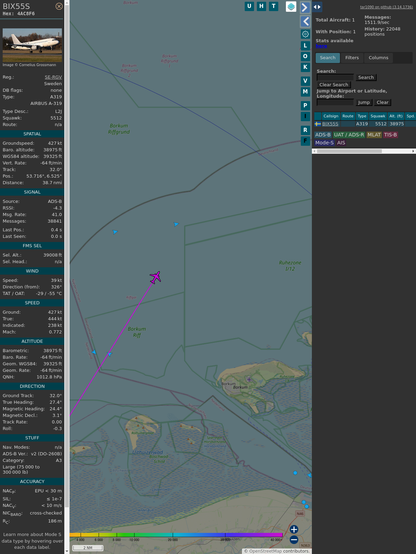Click the Search button
Image resolution: width=416 pixels, height=554 pixels.
click(366, 77)
